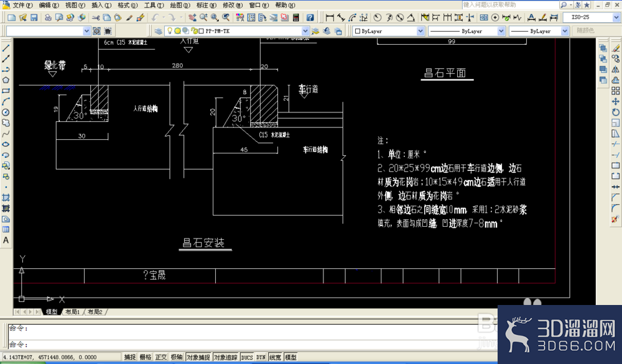
Task: Click the Plot printer icon
Action: click(48, 17)
